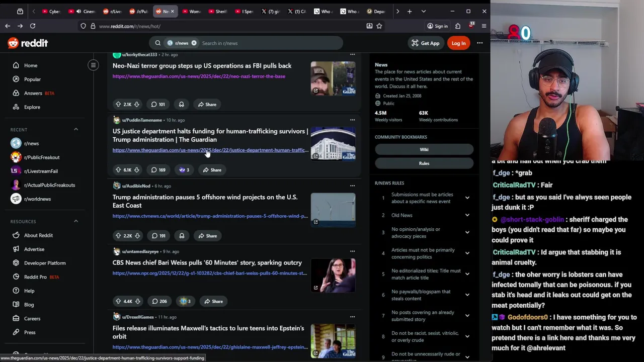Collapse the left navigation sidebar
Viewport: 644px width, 362px height.
(93, 65)
